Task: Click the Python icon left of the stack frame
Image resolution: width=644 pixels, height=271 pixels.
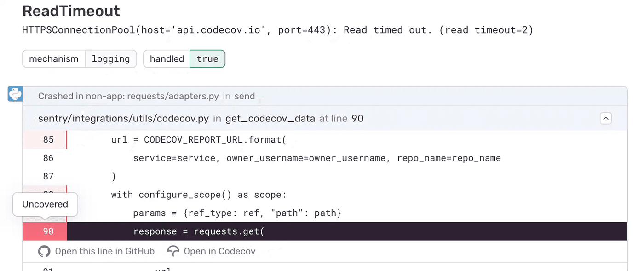Action: click(14, 94)
